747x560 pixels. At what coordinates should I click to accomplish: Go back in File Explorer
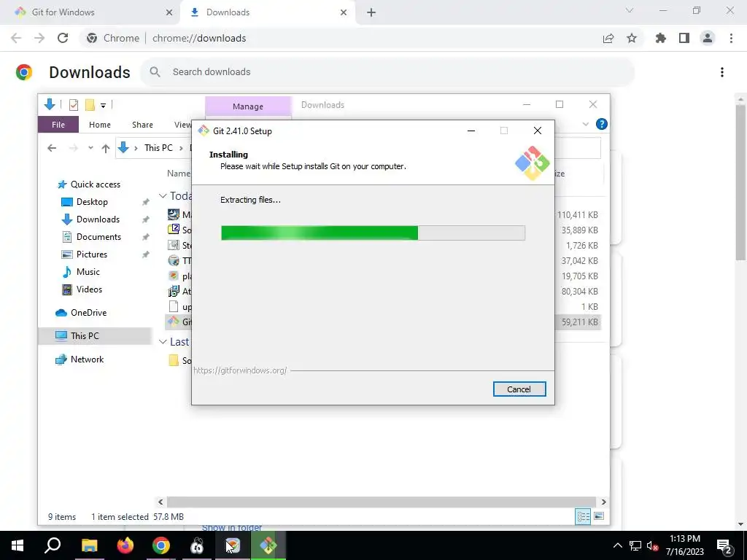pos(52,148)
